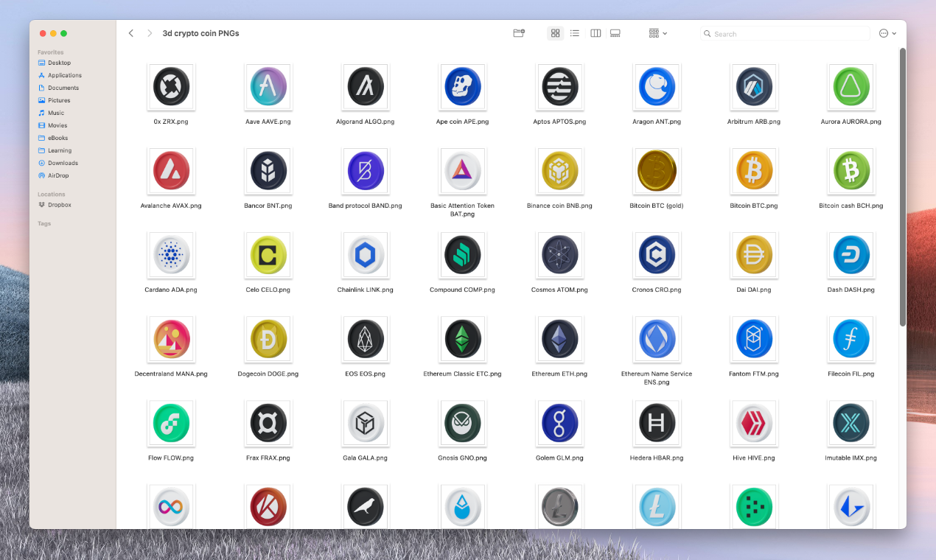This screenshot has height=560, width=936.
Task: Click the Ethereum ETH.png thumbnail
Action: click(x=560, y=339)
